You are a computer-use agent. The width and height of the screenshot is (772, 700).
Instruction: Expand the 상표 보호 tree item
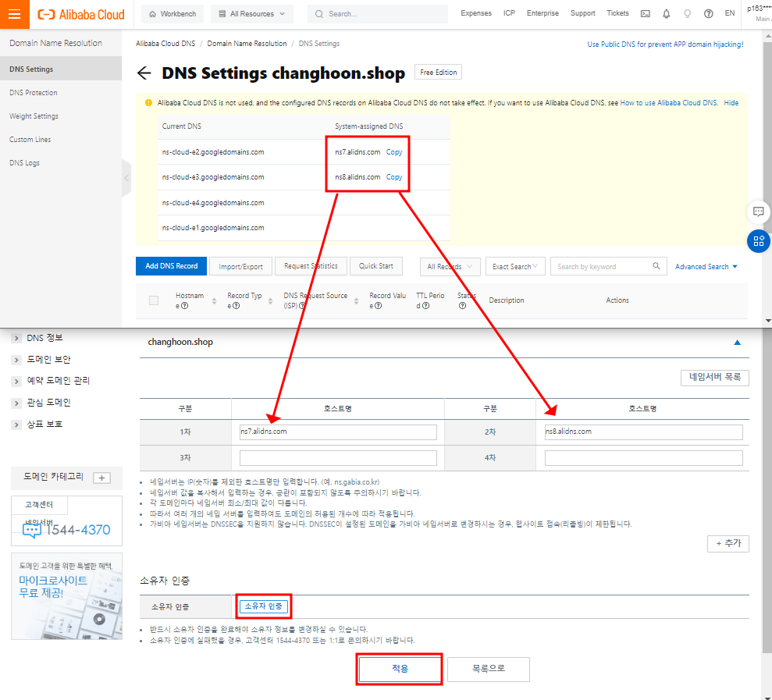click(16, 425)
